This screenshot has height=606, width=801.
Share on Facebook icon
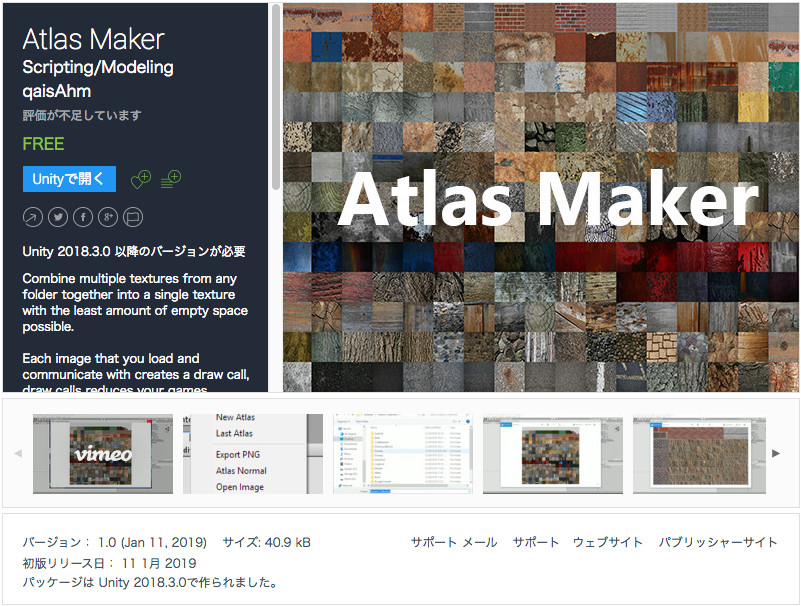83,217
